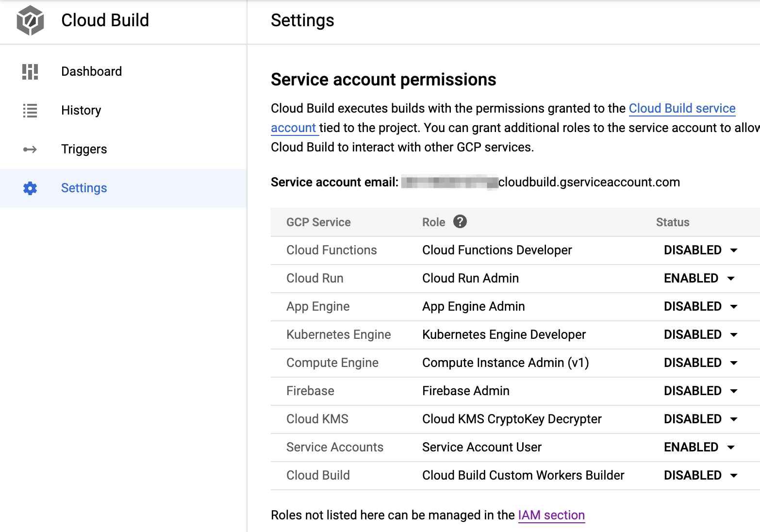
Task: Open the Service Accounts status dropdown
Action: point(699,447)
